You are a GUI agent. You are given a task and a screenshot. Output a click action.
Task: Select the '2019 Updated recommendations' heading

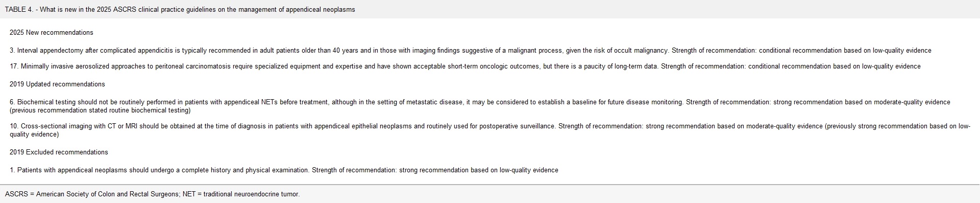click(57, 84)
